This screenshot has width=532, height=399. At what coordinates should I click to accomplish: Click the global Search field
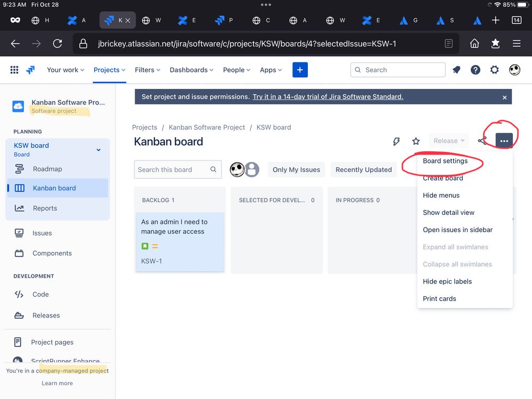click(398, 70)
